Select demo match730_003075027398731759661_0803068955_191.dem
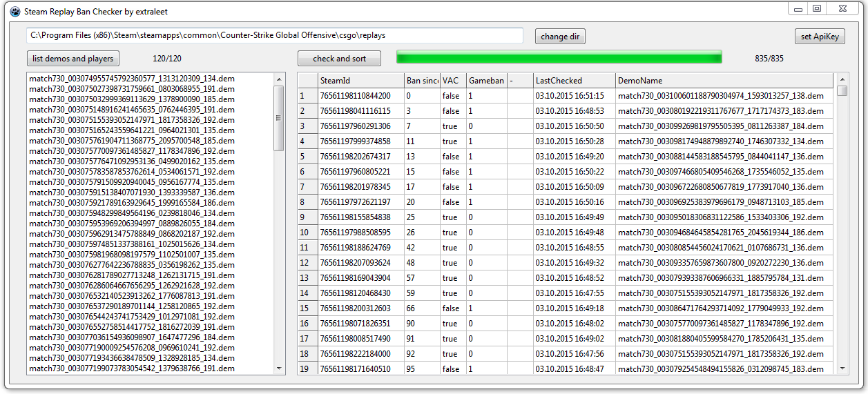Screen dimensions: 868x394 point(132,89)
